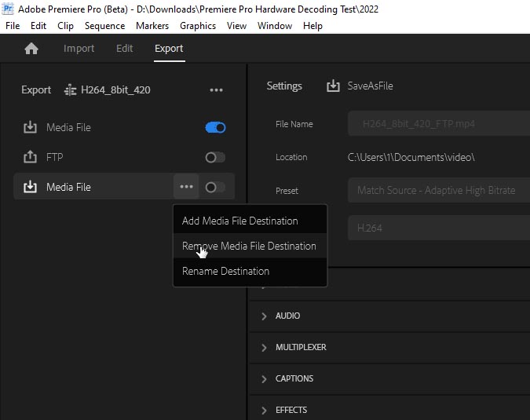Click the highlighted Media File destination icon
This screenshot has height=420, width=530.
point(30,187)
